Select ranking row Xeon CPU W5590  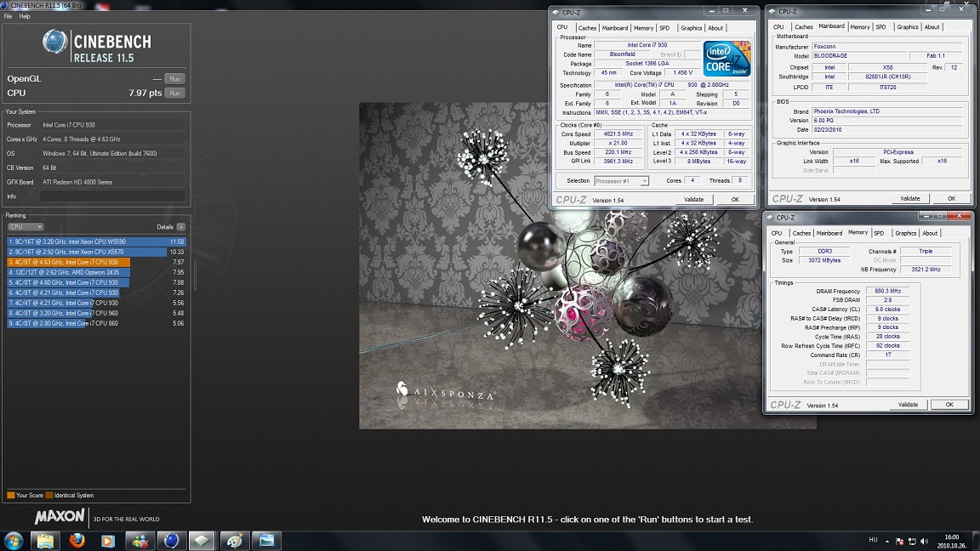96,241
